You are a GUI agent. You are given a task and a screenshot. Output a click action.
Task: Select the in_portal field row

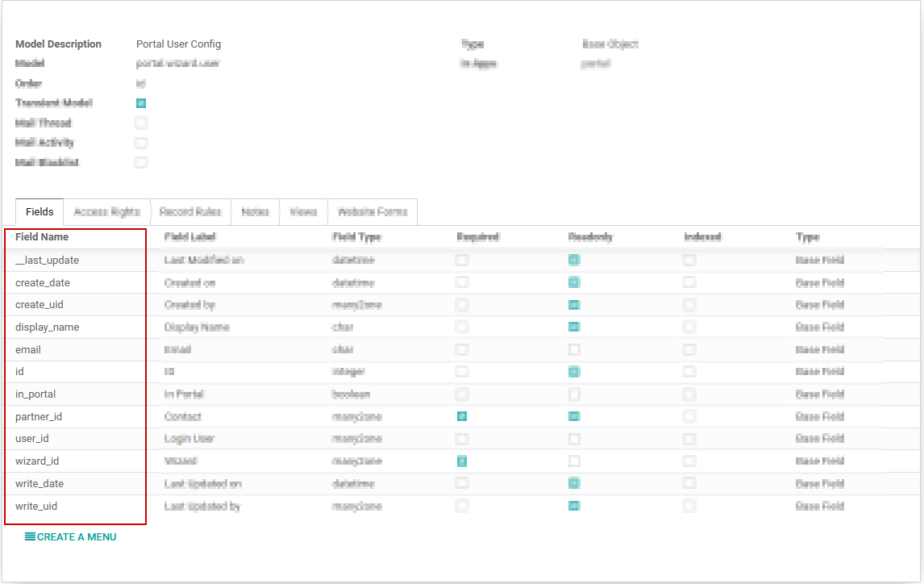(35, 394)
